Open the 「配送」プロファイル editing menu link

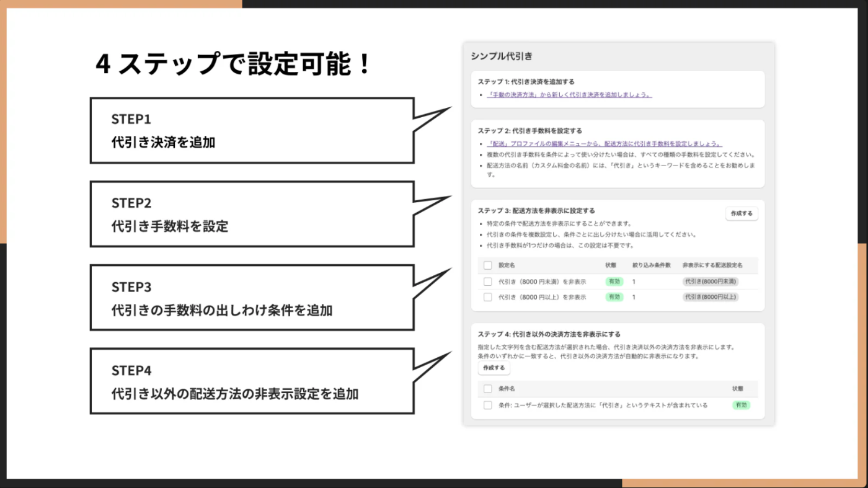click(x=604, y=143)
